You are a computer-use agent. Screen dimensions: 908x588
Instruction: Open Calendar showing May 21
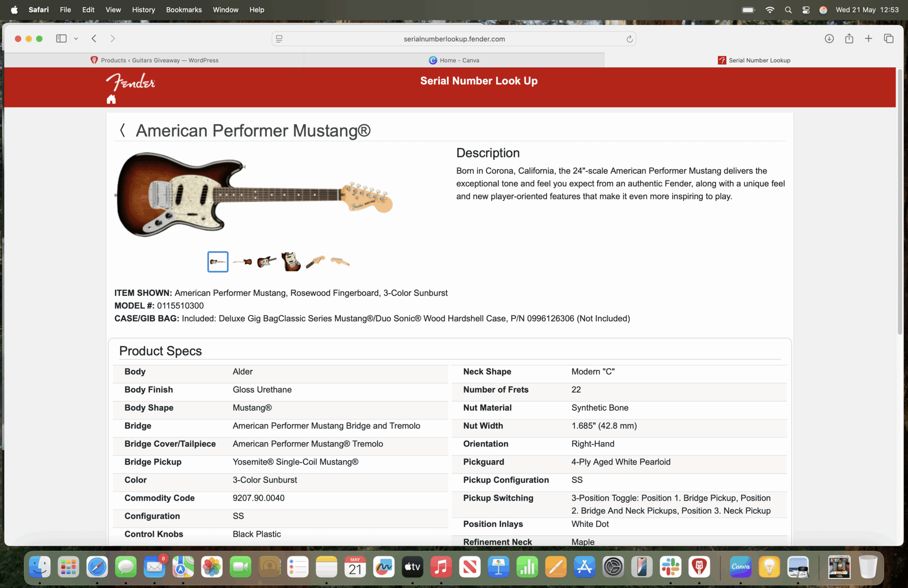click(355, 567)
